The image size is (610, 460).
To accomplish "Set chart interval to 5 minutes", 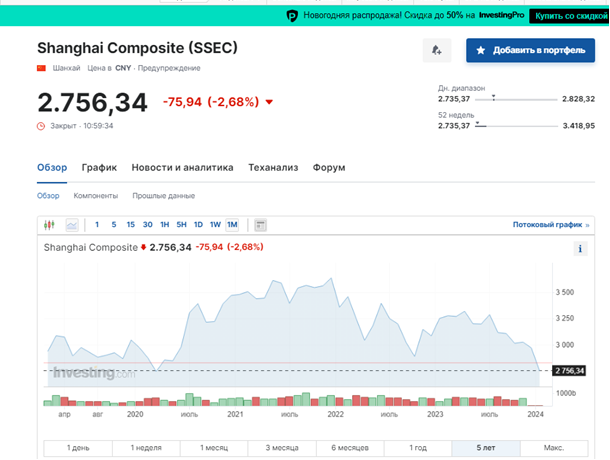I will [x=114, y=225].
